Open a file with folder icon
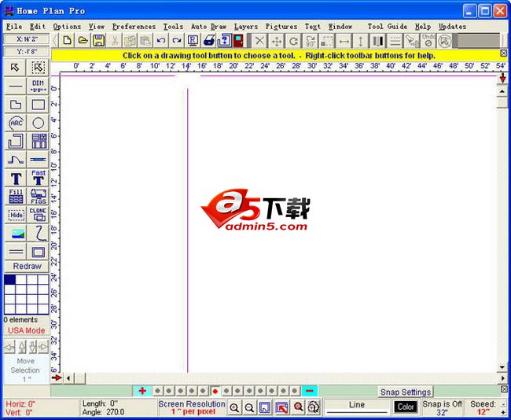Image resolution: width=511 pixels, height=420 pixels. click(x=83, y=41)
